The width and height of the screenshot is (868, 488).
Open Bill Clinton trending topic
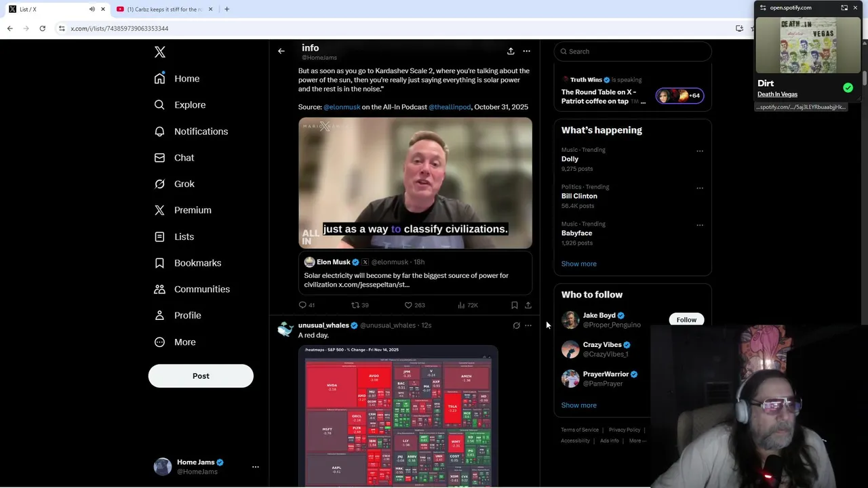pyautogui.click(x=579, y=196)
